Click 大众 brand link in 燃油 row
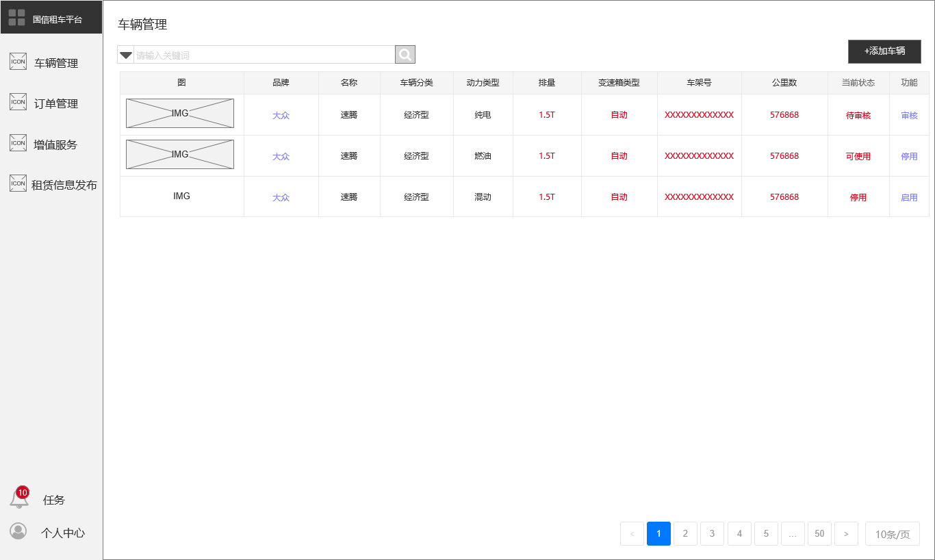This screenshot has width=935, height=560. (x=281, y=157)
